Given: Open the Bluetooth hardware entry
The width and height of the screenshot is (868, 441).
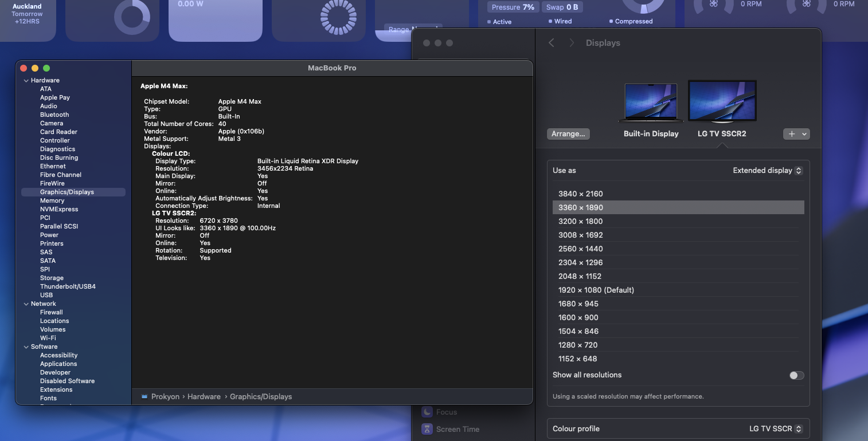Looking at the screenshot, I should tap(54, 115).
